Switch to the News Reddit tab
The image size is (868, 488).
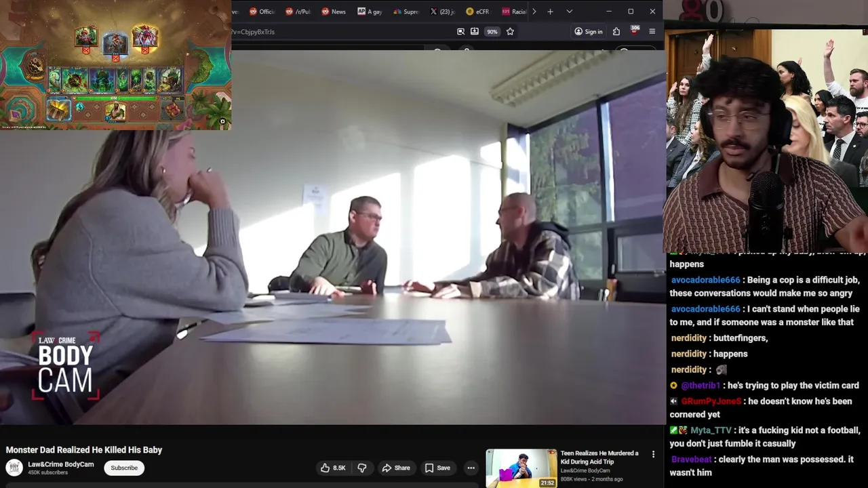tap(334, 12)
